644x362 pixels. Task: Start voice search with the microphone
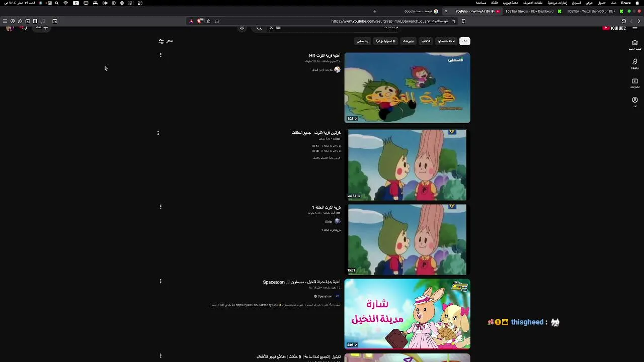click(242, 28)
